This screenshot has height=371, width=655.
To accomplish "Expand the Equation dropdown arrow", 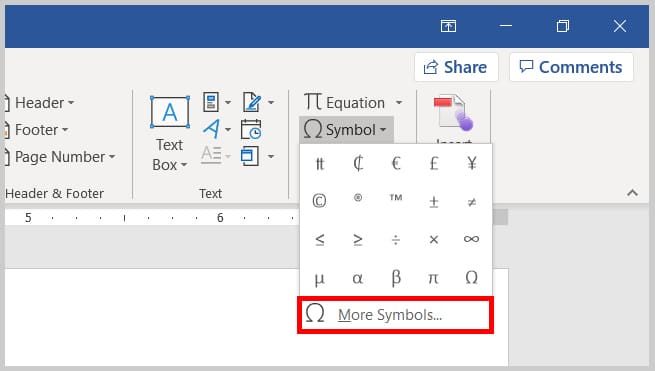I will click(x=399, y=102).
